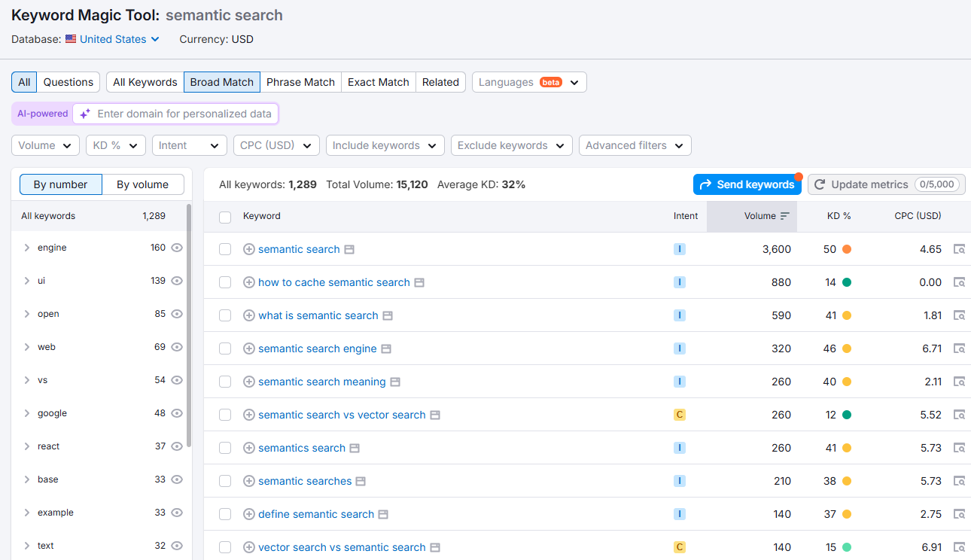
Task: Open Languages beta dropdown
Action: click(x=529, y=82)
